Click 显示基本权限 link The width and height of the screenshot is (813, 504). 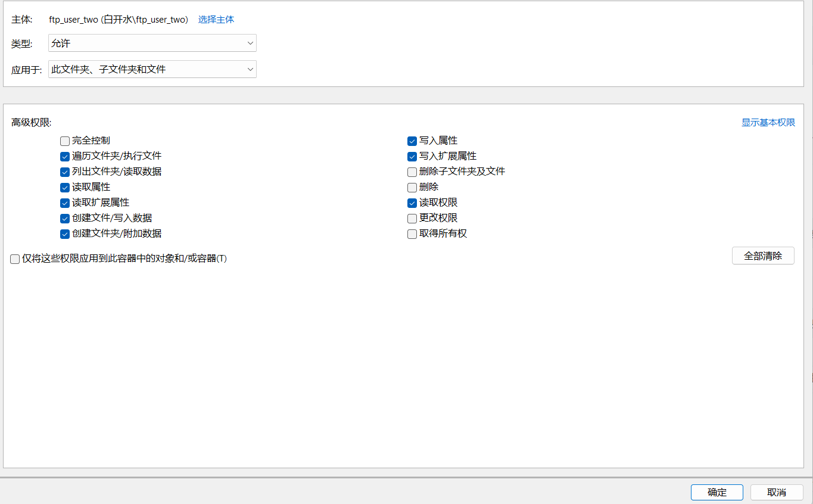pos(768,123)
